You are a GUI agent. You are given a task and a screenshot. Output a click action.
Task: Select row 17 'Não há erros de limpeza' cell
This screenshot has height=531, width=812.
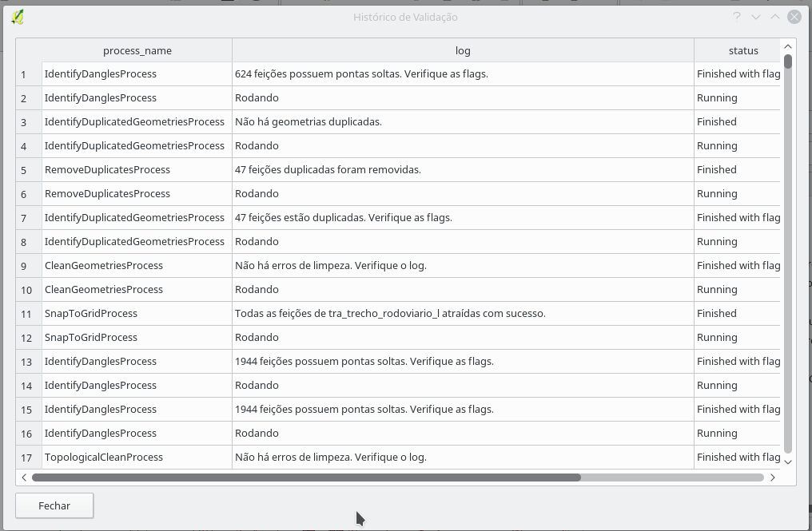(x=463, y=458)
